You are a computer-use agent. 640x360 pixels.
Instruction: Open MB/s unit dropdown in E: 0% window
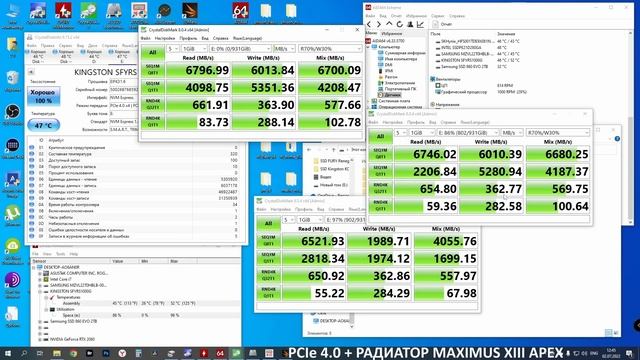pos(284,49)
